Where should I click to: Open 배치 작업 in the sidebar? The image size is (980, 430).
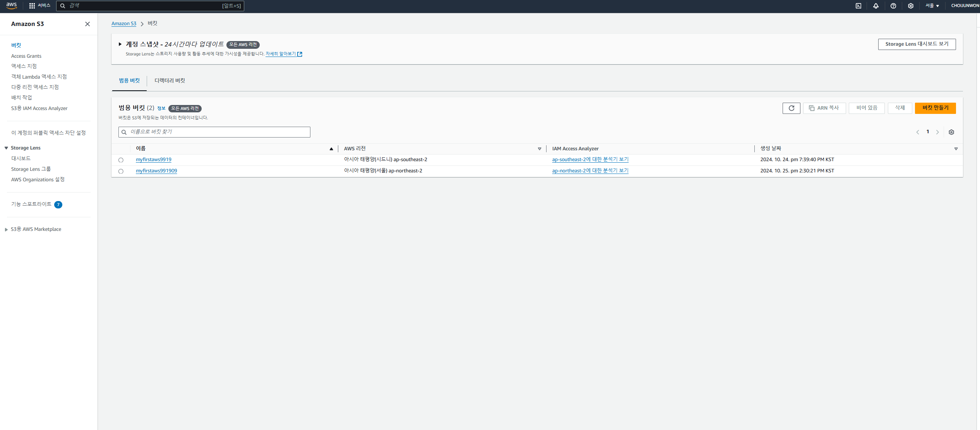coord(22,98)
